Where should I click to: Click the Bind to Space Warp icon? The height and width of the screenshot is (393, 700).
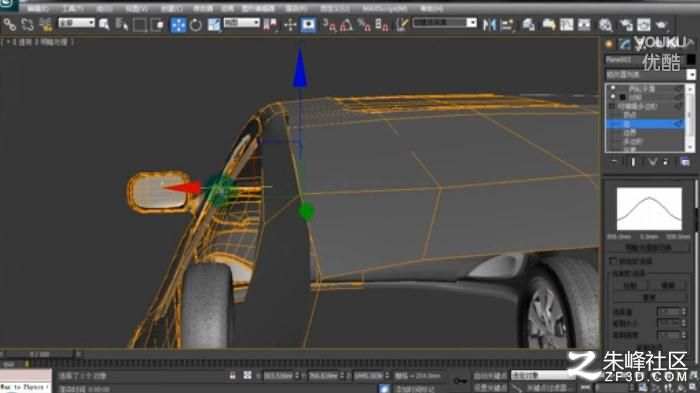coord(45,25)
